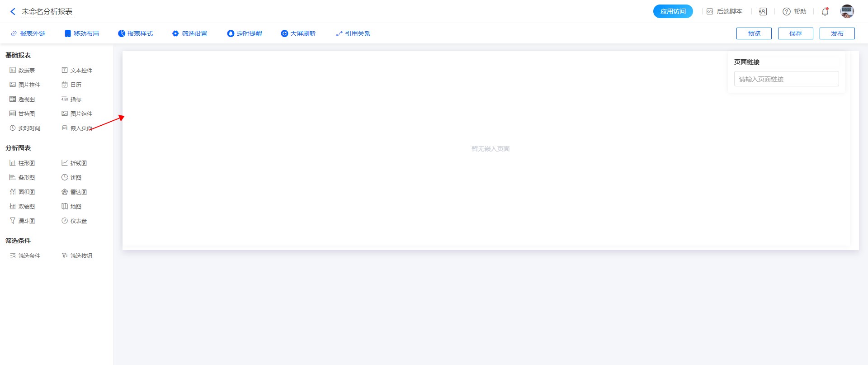868x365 pixels.
Task: Click the 页面链接 input field
Action: pyautogui.click(x=786, y=79)
